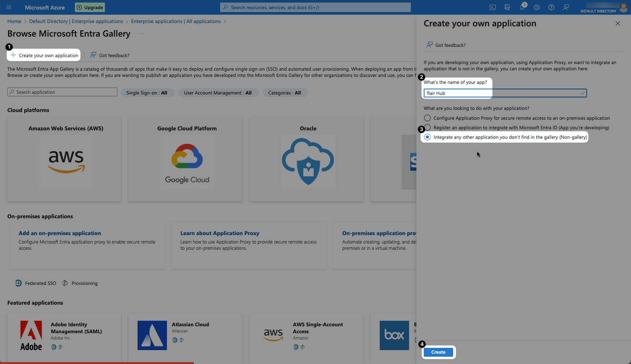Click the plus icon for Create your own application
This screenshot has height=364, width=631.
[13, 55]
